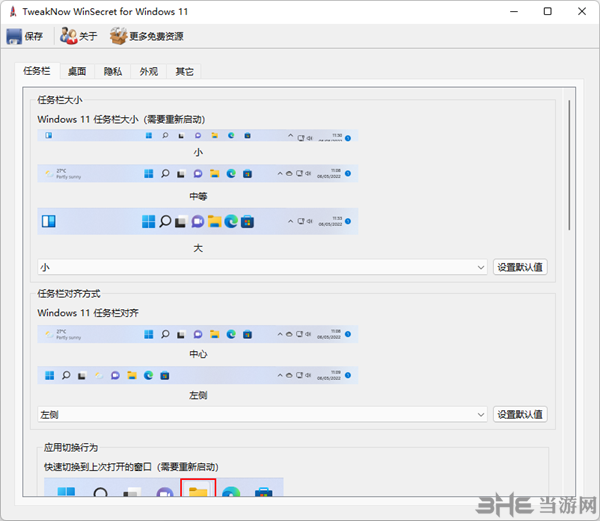This screenshot has height=521, width=600.
Task: Click the 保存 save disk icon
Action: [x=14, y=36]
